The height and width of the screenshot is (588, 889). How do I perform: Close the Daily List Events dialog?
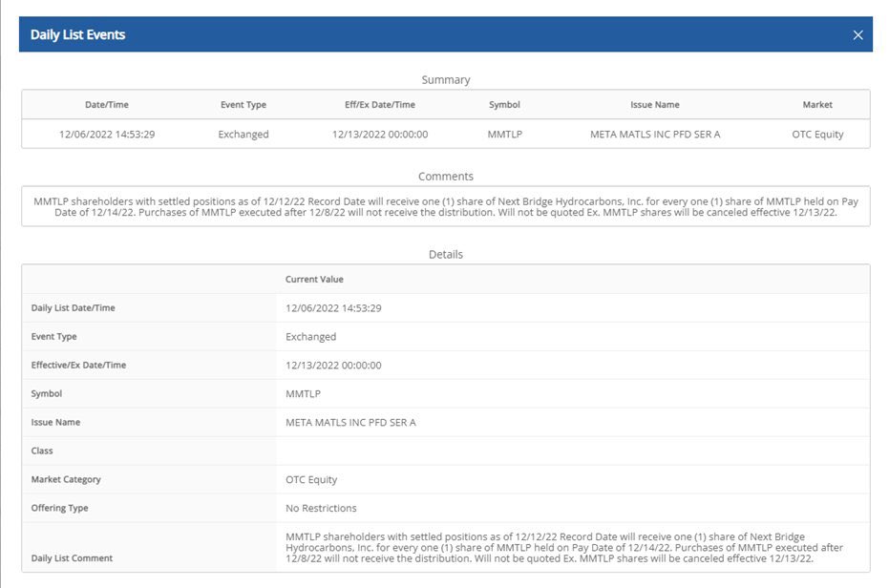coord(857,35)
